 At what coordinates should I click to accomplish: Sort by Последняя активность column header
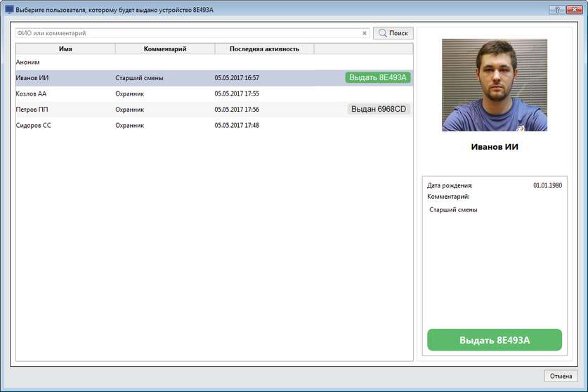(x=264, y=48)
